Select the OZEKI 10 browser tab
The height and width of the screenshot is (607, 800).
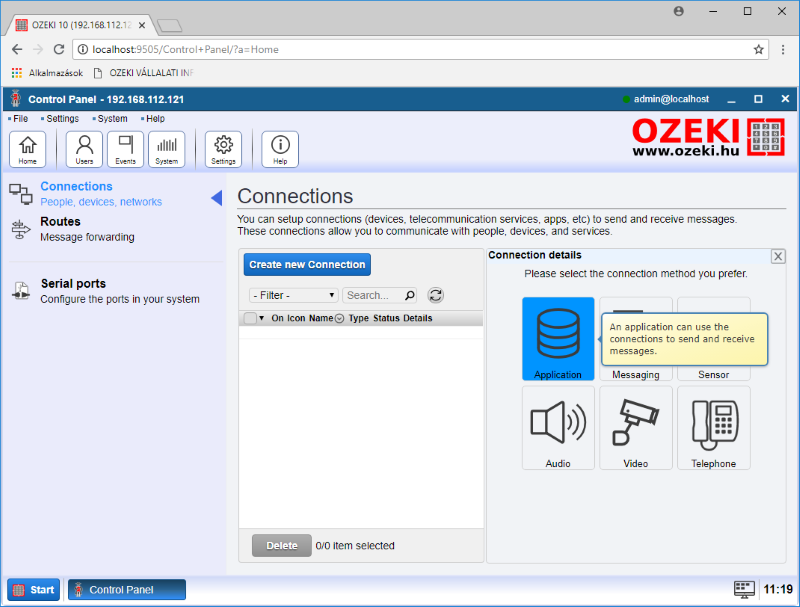tap(81, 25)
